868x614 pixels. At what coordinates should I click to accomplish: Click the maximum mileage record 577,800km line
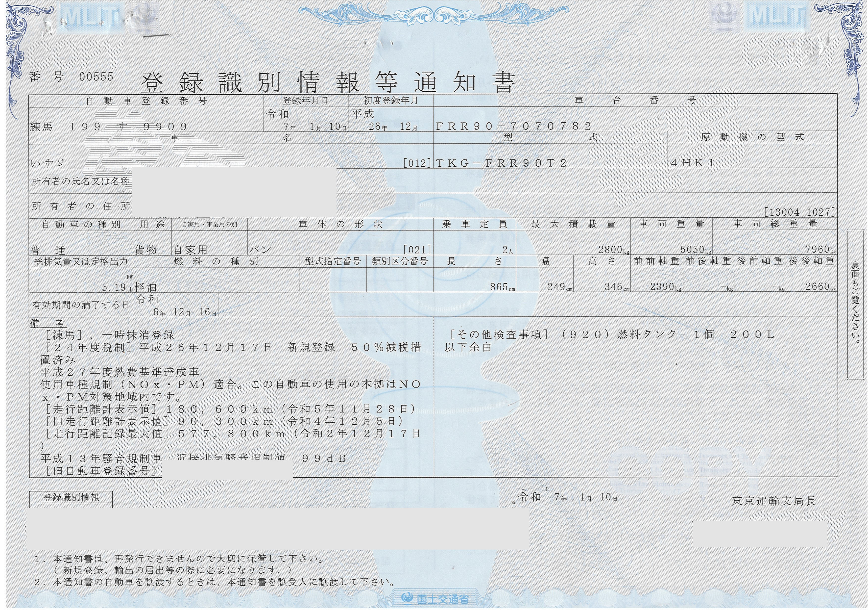pyautogui.click(x=233, y=434)
